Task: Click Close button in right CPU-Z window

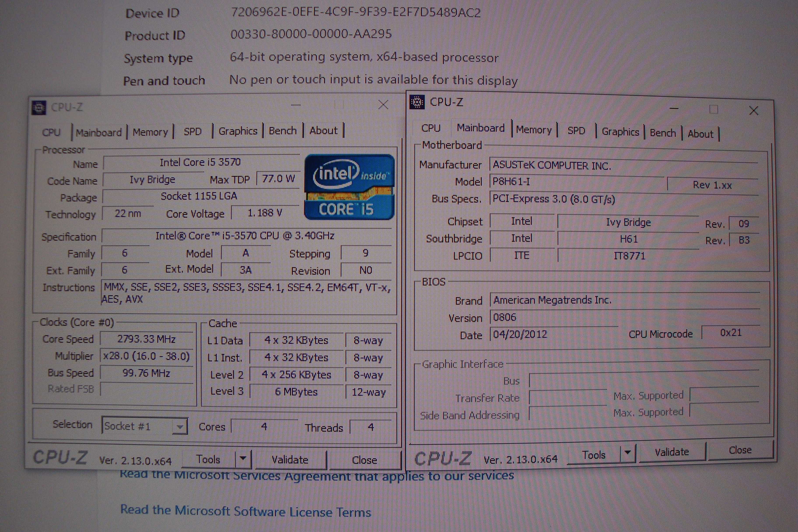Action: click(x=740, y=450)
